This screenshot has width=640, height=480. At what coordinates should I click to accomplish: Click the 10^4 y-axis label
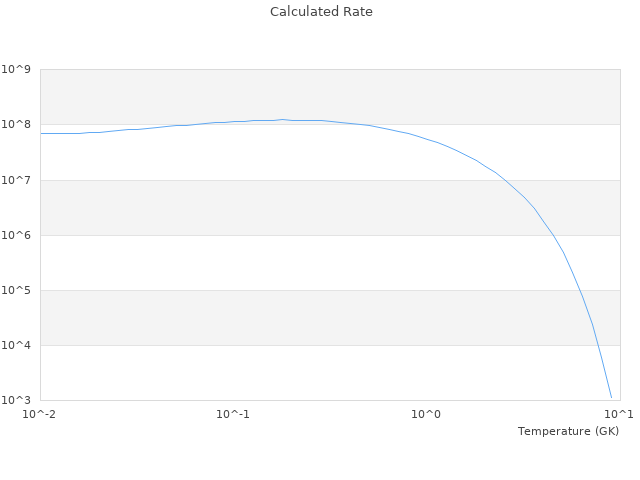coord(16,345)
